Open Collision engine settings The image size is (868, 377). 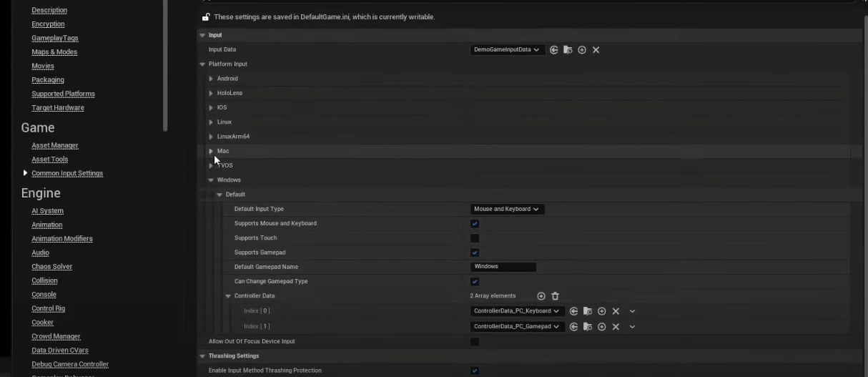tap(44, 281)
